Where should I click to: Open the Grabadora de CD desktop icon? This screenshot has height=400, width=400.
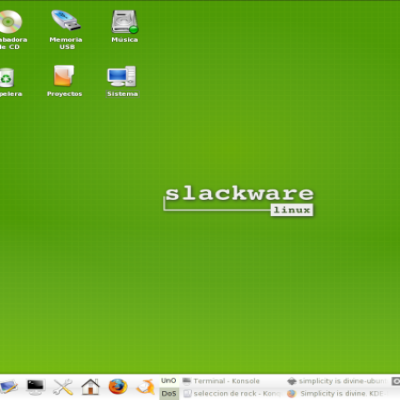click(10, 22)
